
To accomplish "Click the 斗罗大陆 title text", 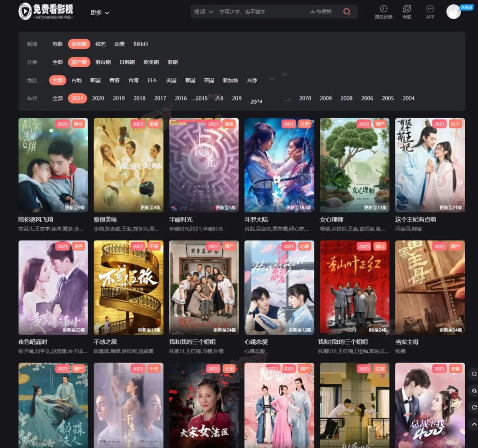I will pos(256,220).
